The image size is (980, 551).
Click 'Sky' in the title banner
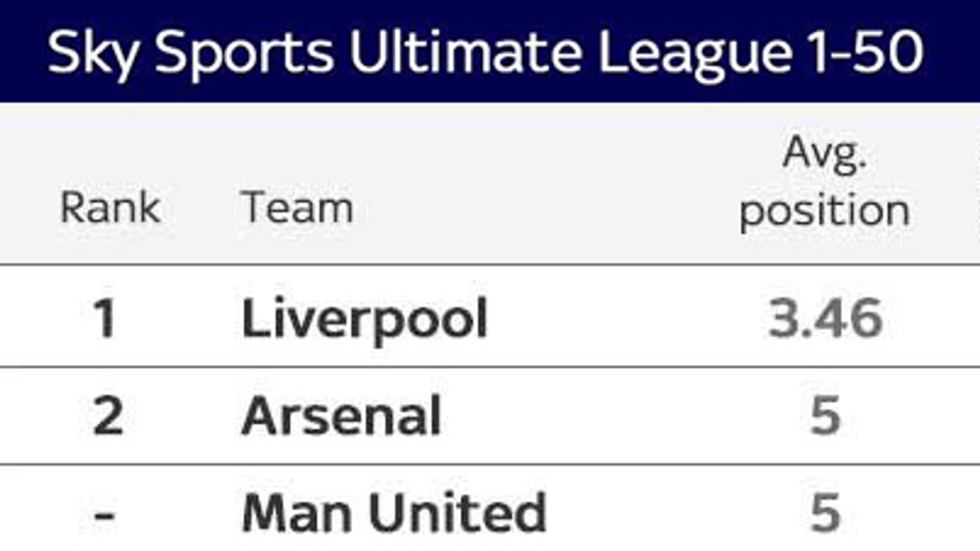93,53
